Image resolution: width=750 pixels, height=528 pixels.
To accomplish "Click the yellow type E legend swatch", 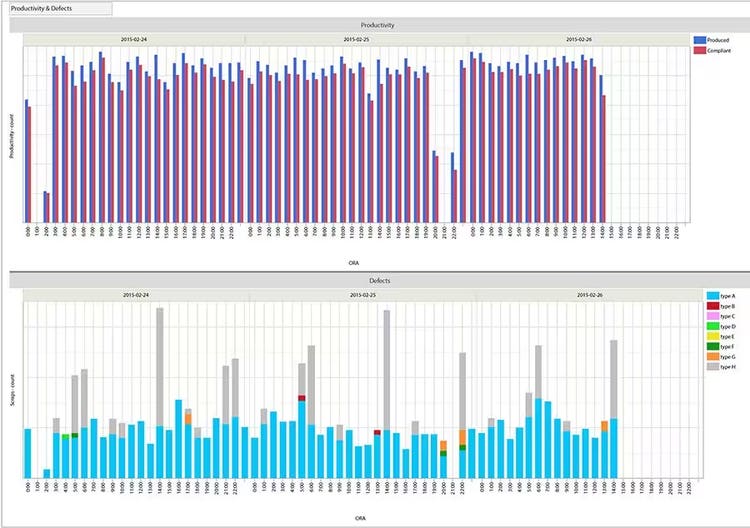I will 713,336.
